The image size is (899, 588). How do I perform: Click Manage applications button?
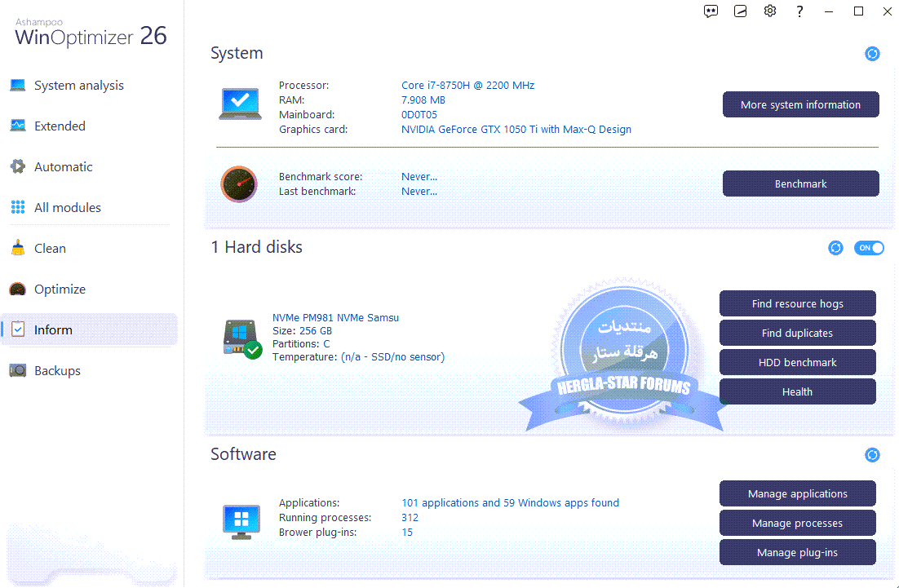click(x=798, y=493)
